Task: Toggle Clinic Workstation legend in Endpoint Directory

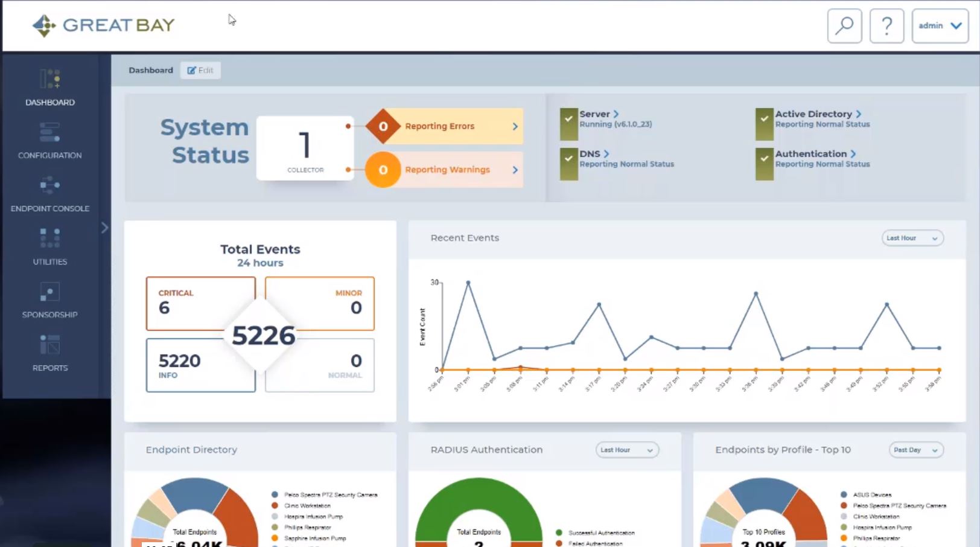Action: click(301, 505)
